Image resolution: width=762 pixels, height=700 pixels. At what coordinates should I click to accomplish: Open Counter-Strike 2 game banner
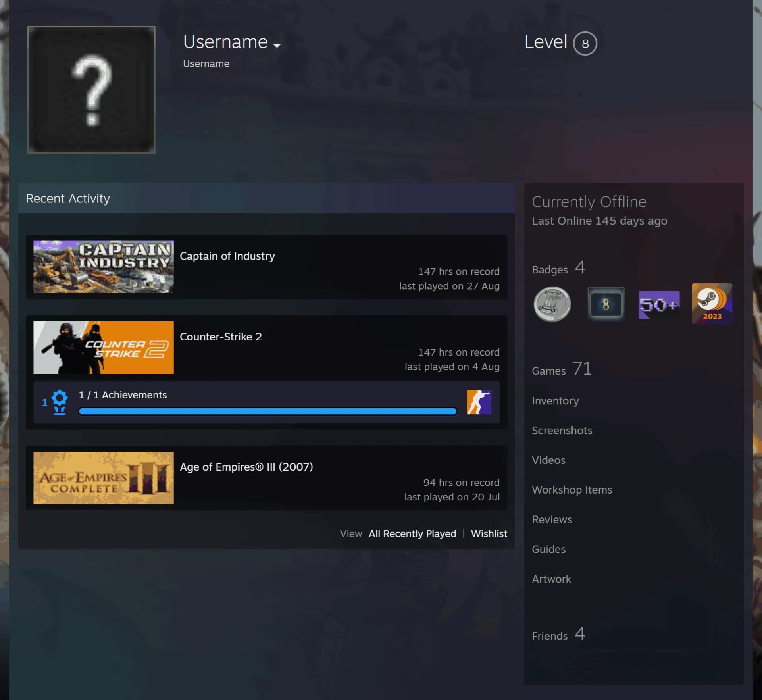tap(104, 348)
